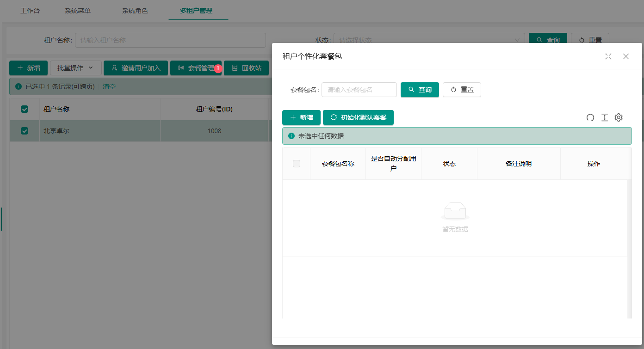Uncheck the 北京卓尔 row checkbox
The height and width of the screenshot is (349, 644).
click(25, 131)
